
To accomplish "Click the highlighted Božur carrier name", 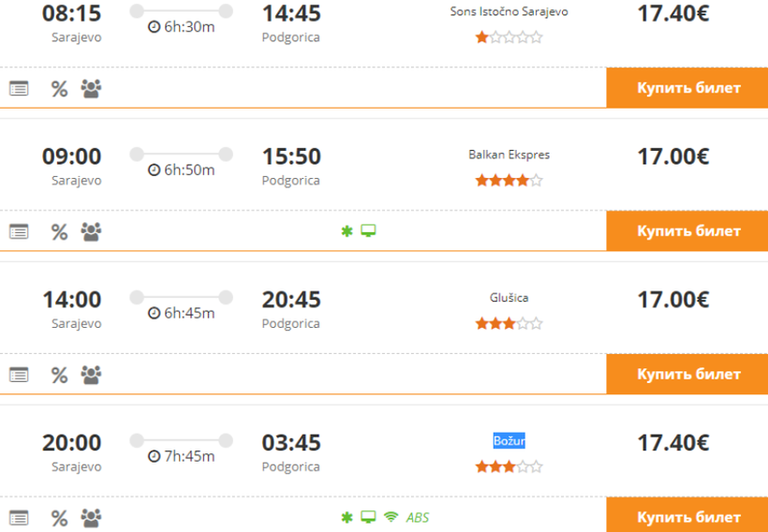I will [x=509, y=440].
